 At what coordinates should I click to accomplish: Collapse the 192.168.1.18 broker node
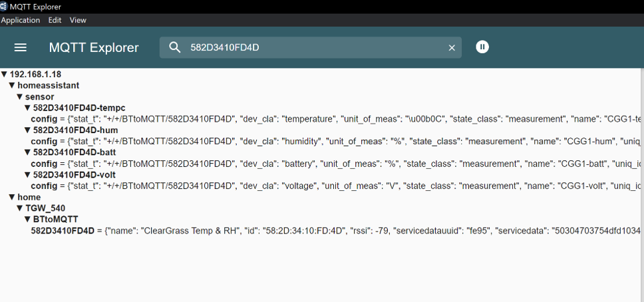click(5, 75)
